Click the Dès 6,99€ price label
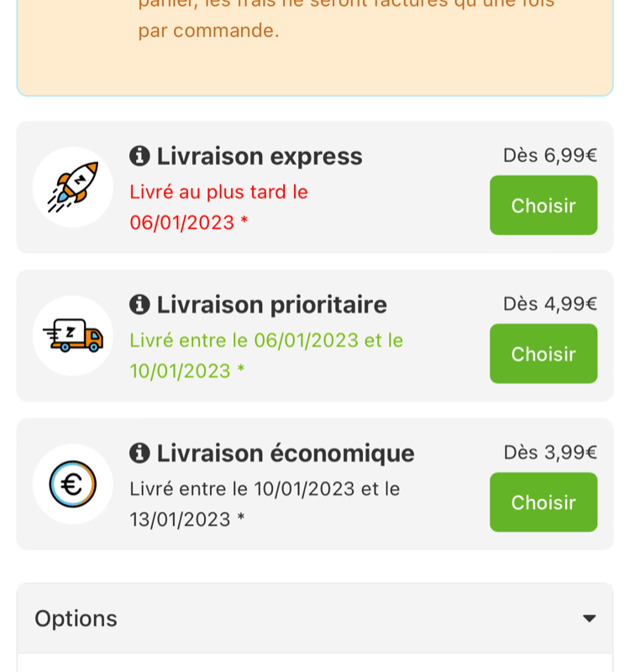The image size is (630, 672). pos(550,155)
